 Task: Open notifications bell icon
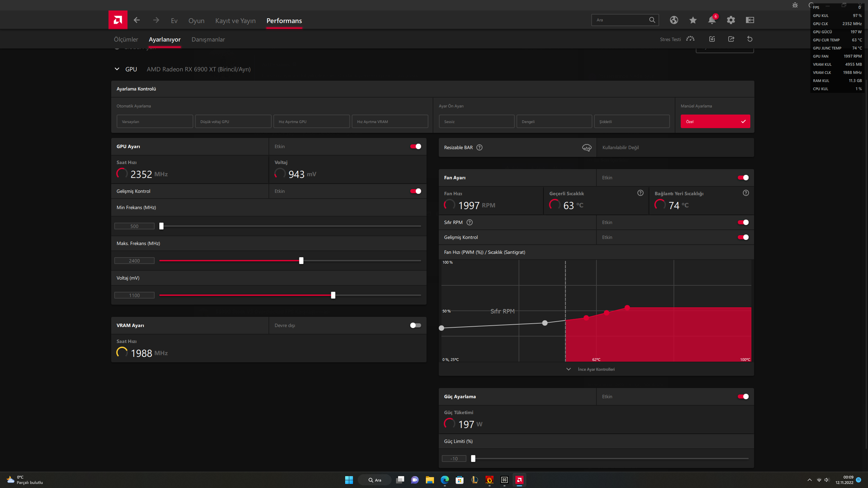tap(712, 20)
